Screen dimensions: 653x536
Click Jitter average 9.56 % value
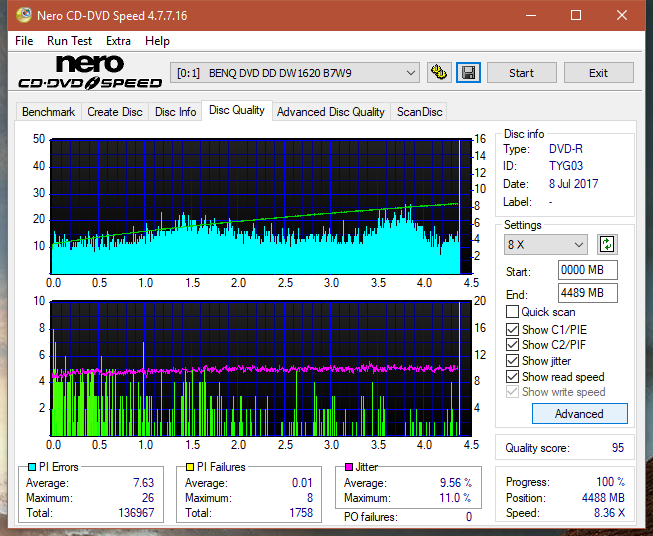pos(456,483)
